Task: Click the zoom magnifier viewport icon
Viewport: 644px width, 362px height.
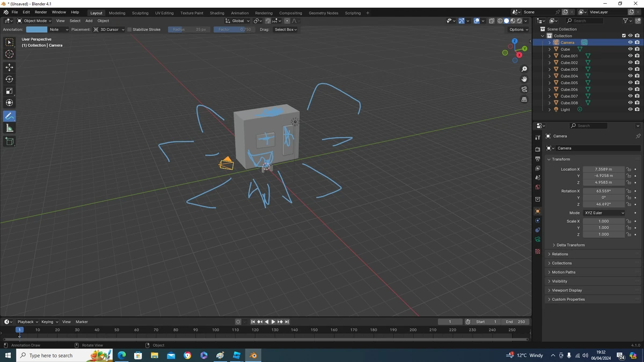Action: coord(524,69)
